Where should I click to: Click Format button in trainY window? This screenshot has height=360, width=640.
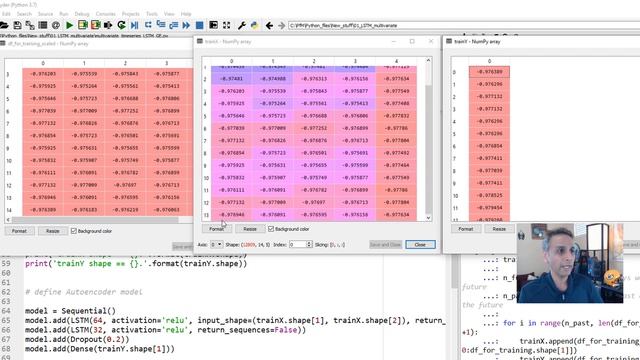coord(466,229)
